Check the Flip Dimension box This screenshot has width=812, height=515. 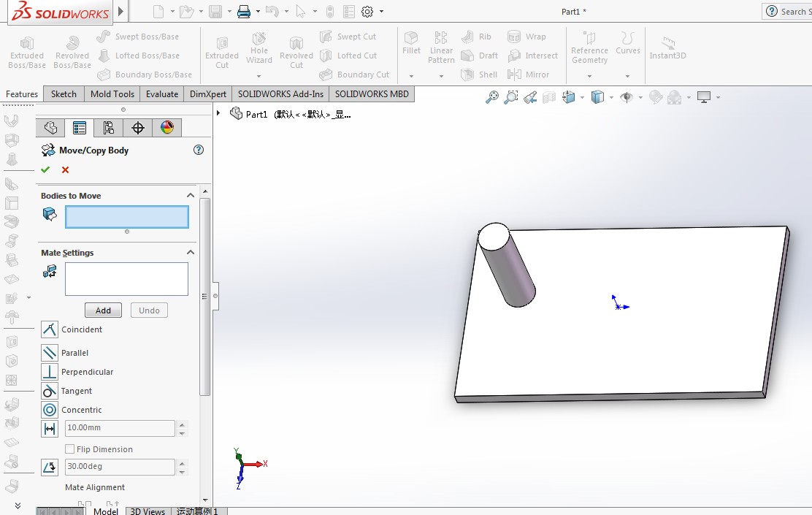tap(70, 449)
